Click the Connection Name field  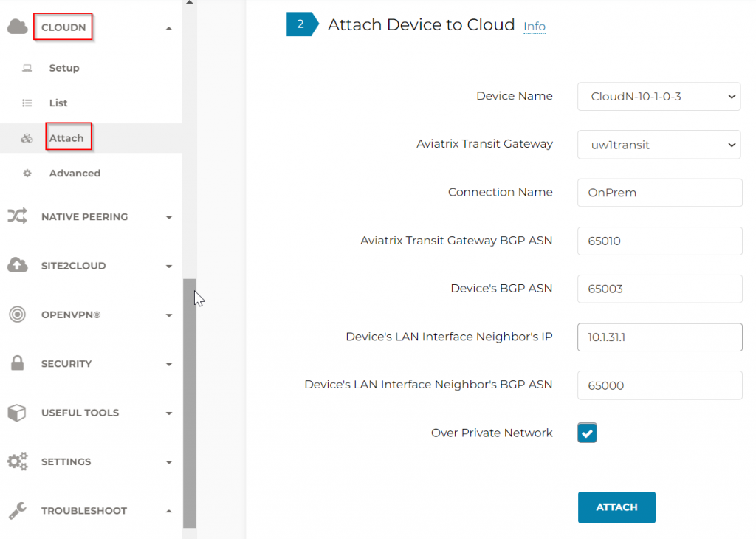[x=659, y=193]
